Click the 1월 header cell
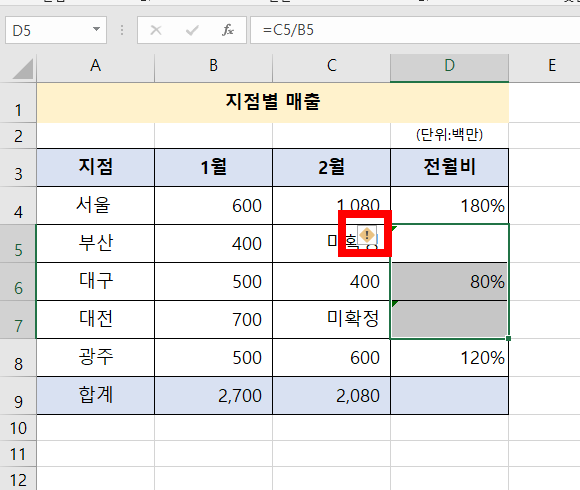This screenshot has width=580, height=490. point(213,168)
